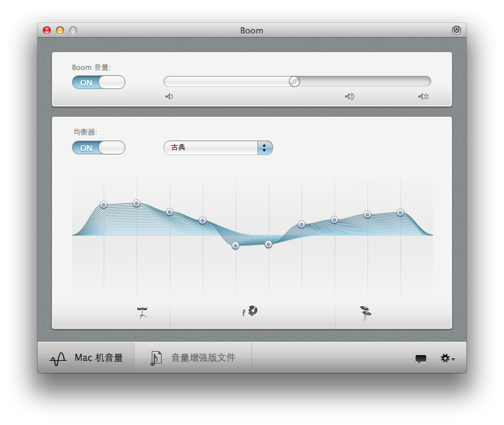Click the bass drum icon under the equalizer
The height and width of the screenshot is (425, 504).
point(142,312)
